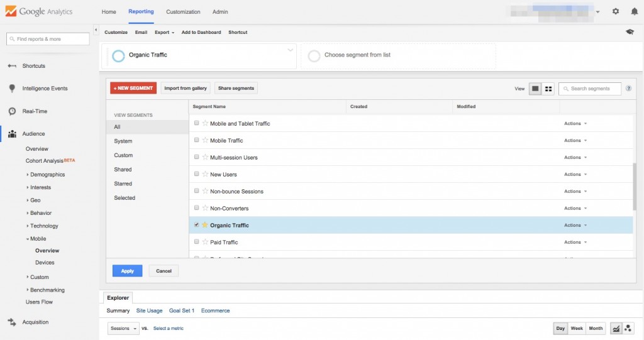This screenshot has height=340, width=644.
Task: Click the segment search help icon
Action: click(628, 89)
